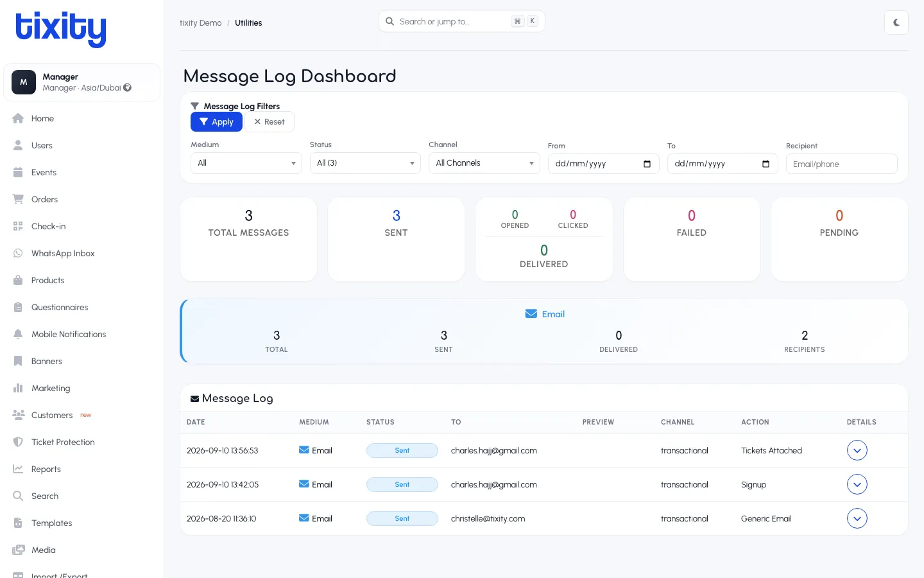Navigate to Orders in sidebar
Image resolution: width=924 pixels, height=578 pixels.
point(44,199)
